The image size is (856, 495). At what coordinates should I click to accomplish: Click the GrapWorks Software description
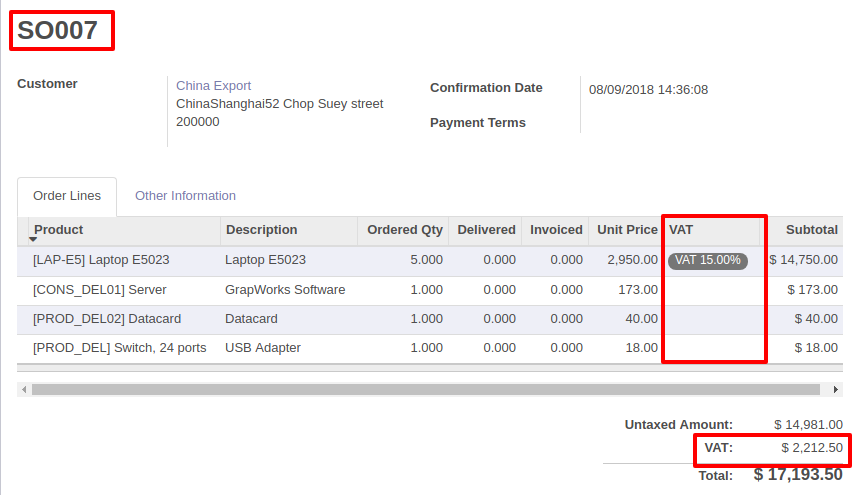pyautogui.click(x=285, y=290)
